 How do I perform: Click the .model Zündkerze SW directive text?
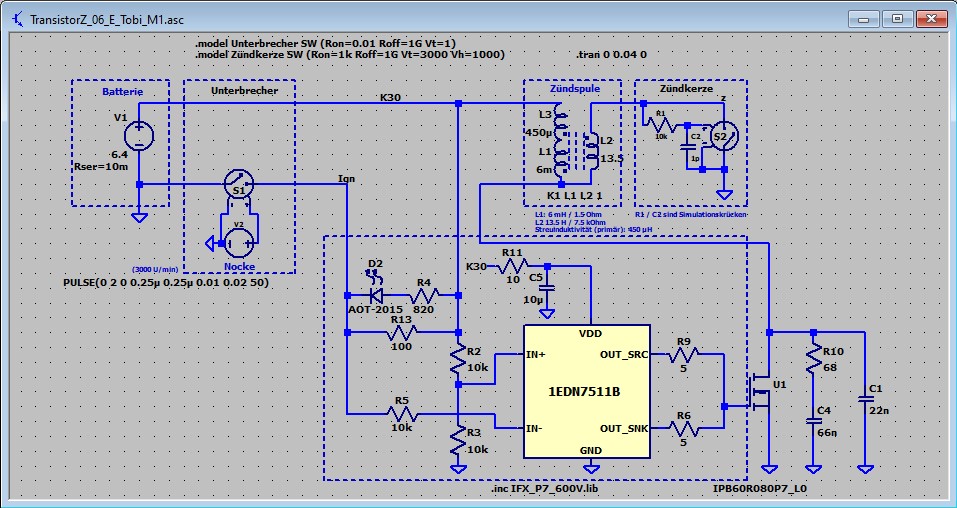tap(349, 55)
